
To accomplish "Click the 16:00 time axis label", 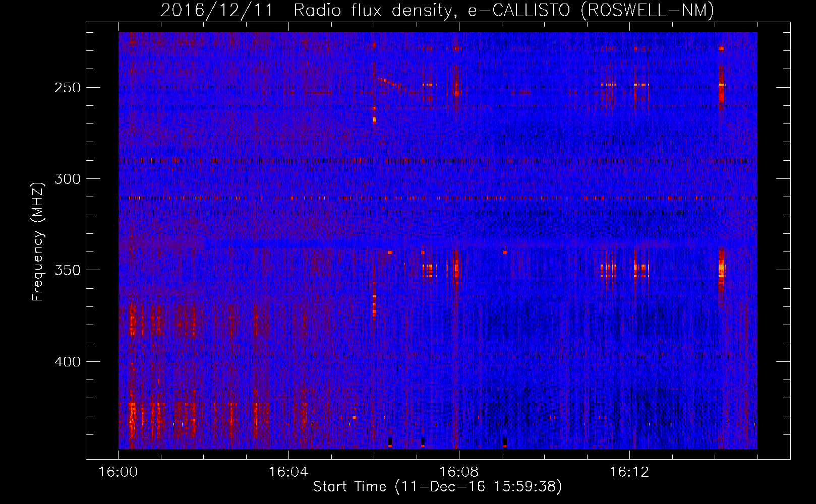I will (x=118, y=472).
